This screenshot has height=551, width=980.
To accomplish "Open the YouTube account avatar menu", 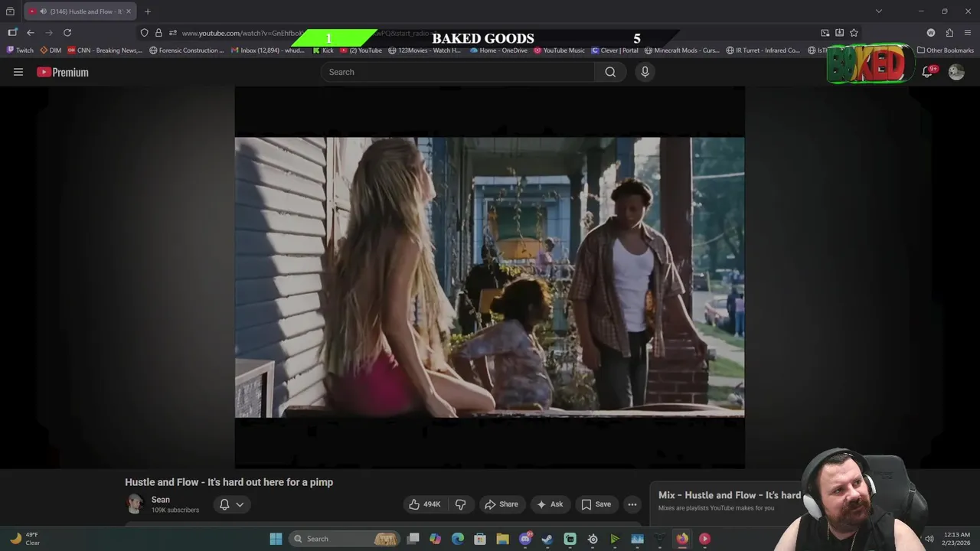I will [x=956, y=72].
